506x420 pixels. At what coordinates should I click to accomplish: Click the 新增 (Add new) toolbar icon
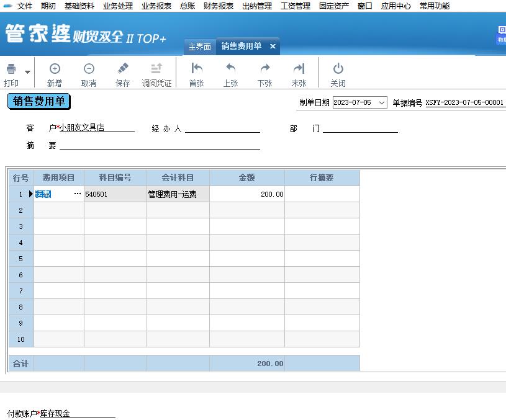(55, 69)
